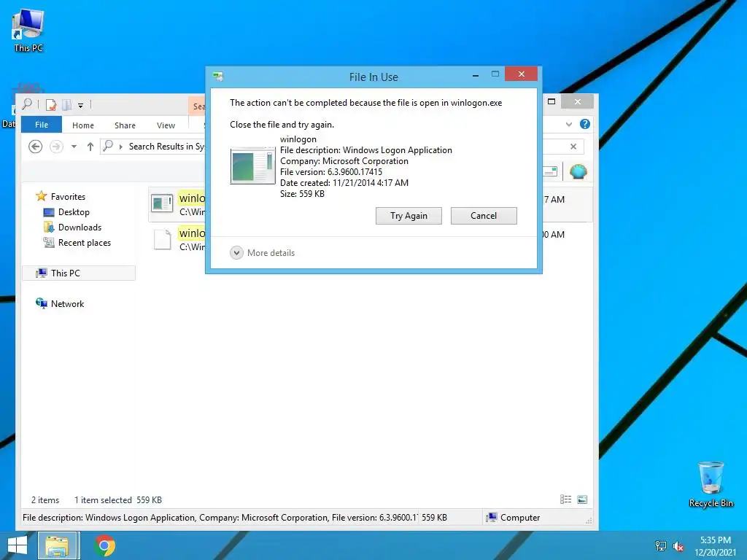Go back in Explorer navigation
This screenshot has height=560, width=747.
tap(35, 147)
